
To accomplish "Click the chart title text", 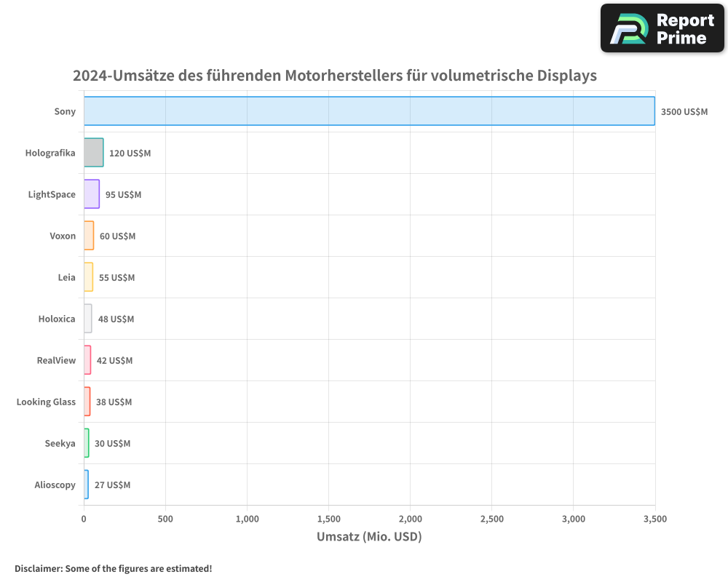I will click(x=334, y=75).
